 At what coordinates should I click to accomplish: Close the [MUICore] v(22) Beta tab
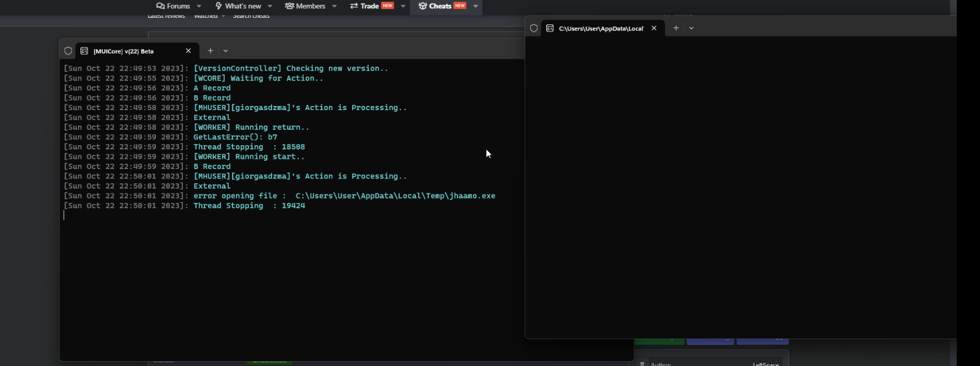[188, 51]
